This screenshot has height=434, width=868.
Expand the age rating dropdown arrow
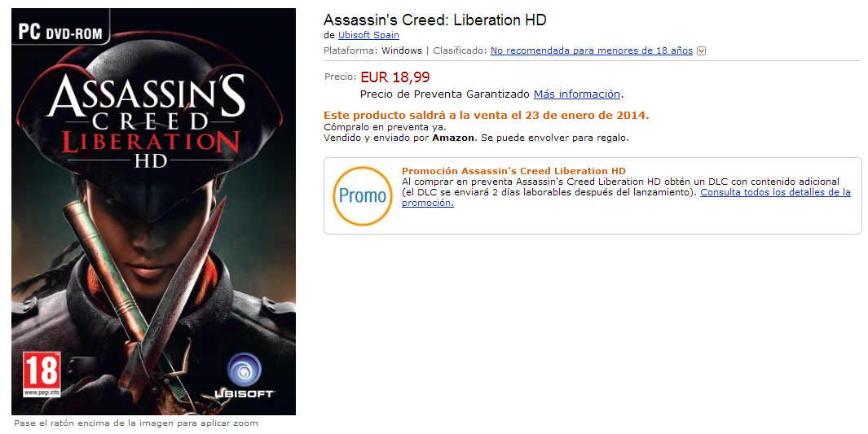click(x=702, y=50)
